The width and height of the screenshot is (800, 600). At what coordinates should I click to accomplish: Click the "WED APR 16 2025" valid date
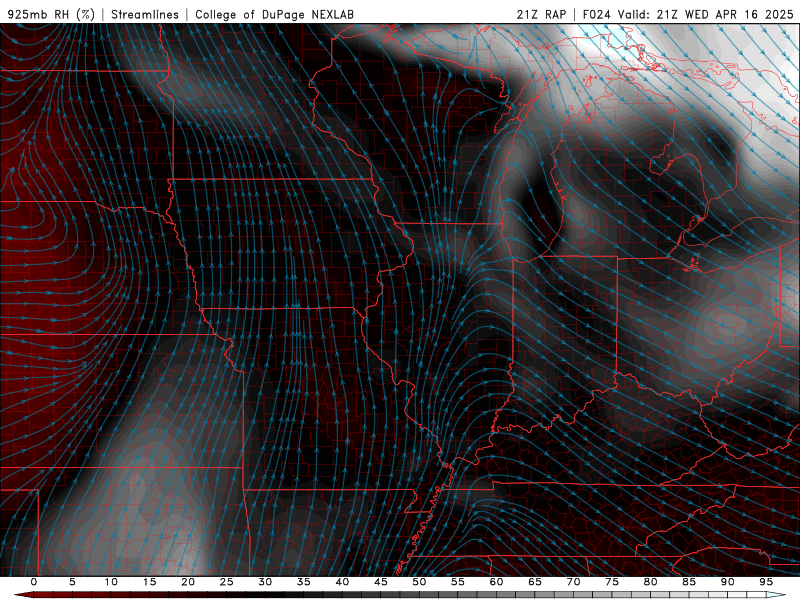tap(739, 14)
